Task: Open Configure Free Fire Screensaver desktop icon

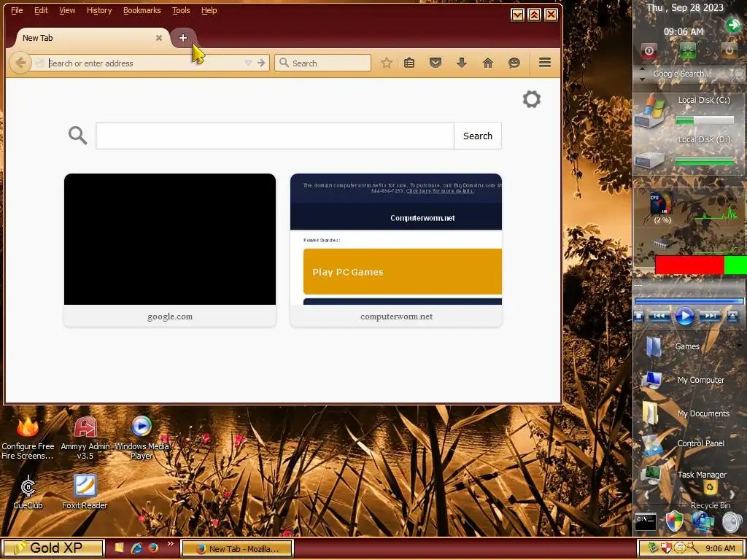Action: tap(28, 438)
